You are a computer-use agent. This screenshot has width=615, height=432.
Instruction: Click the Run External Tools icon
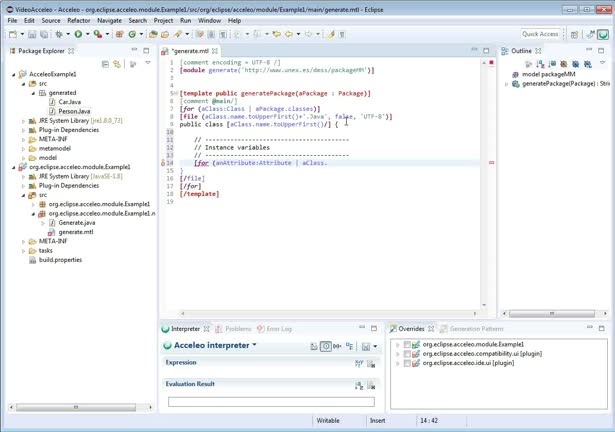[98, 35]
